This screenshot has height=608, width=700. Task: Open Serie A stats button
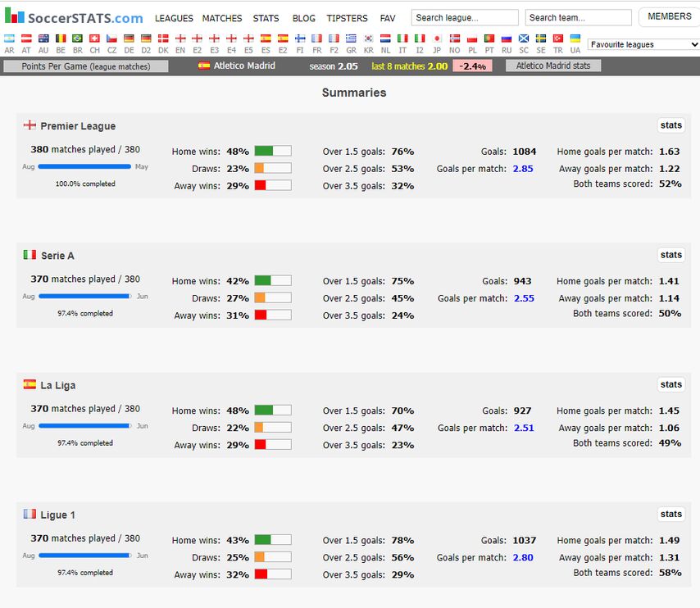click(671, 255)
